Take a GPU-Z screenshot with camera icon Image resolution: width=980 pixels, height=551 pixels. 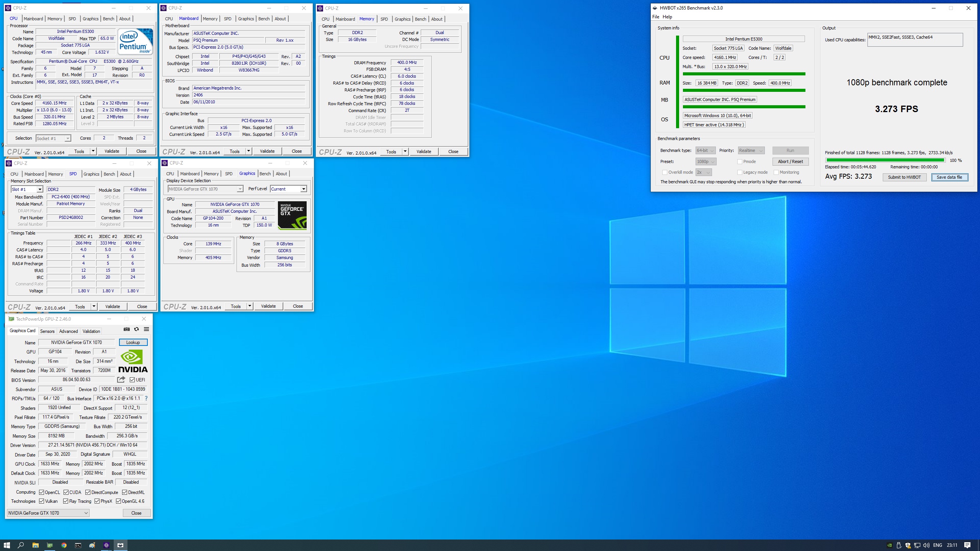127,329
